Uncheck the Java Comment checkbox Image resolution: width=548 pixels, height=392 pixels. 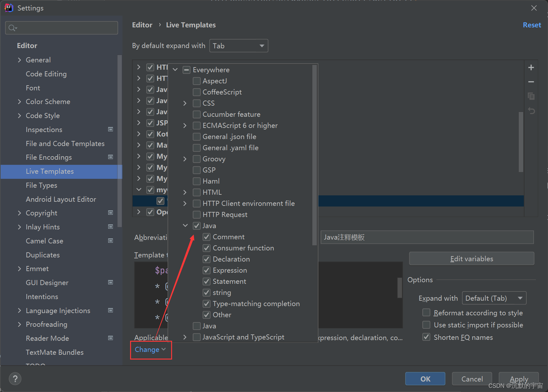207,237
